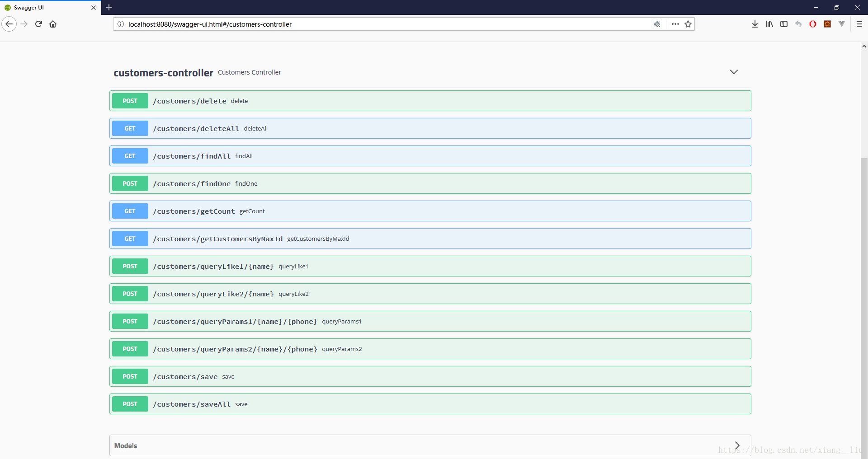868x459 pixels.
Task: Open the library icon in toolbar
Action: tap(769, 24)
